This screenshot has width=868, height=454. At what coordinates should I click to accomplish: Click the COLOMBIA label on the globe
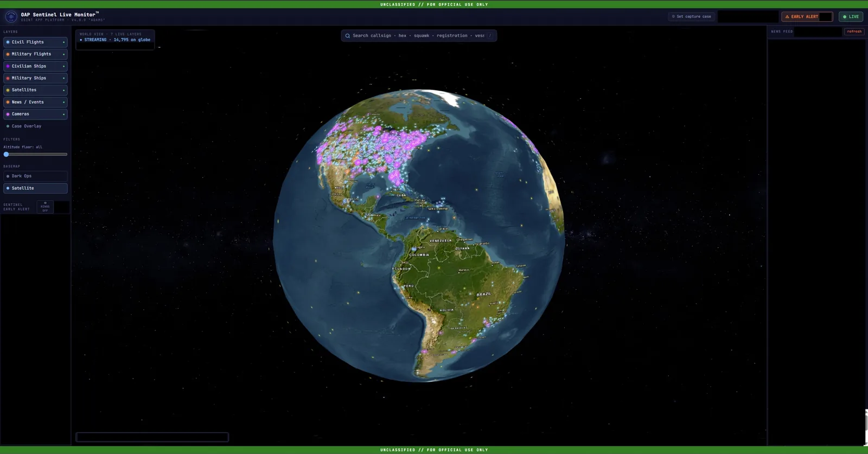point(419,254)
